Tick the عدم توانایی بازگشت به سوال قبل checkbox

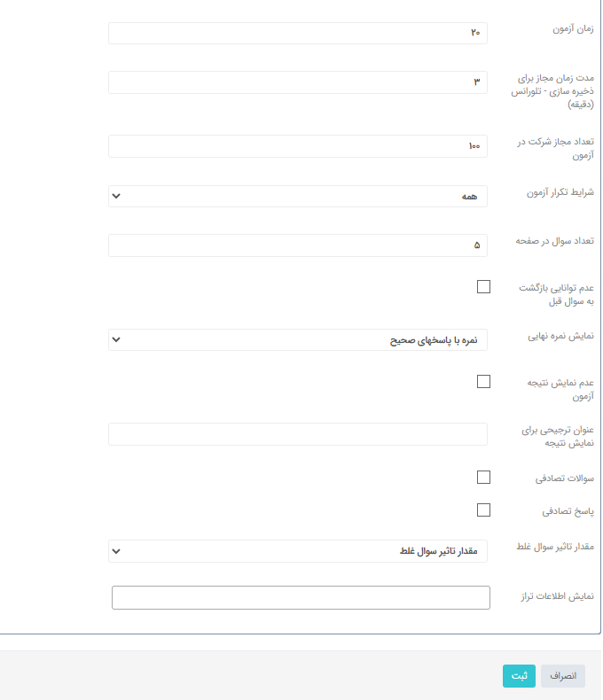coord(483,286)
